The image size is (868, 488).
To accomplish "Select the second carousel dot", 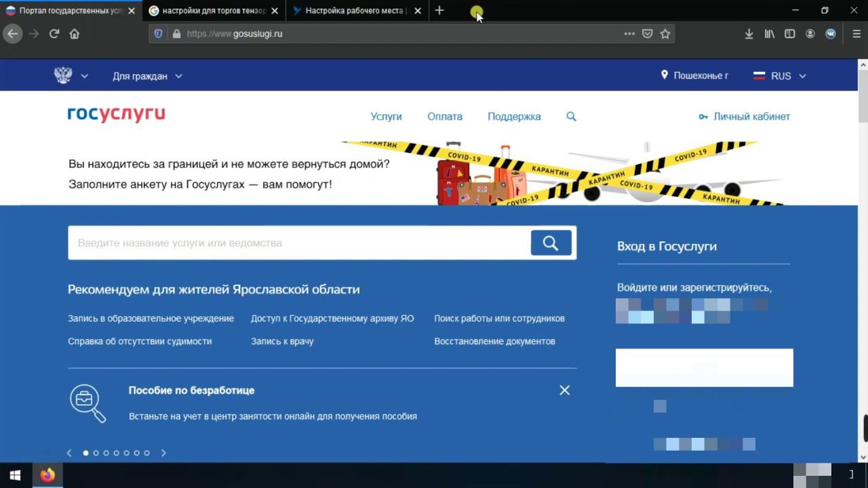I will click(96, 453).
